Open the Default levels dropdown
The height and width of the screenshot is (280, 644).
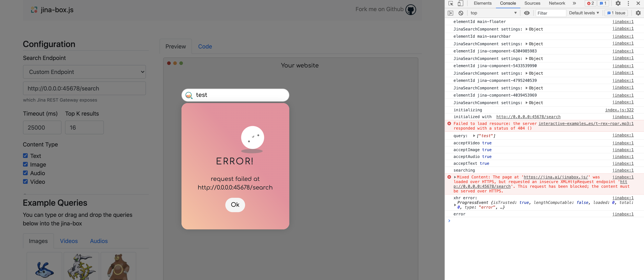(584, 13)
